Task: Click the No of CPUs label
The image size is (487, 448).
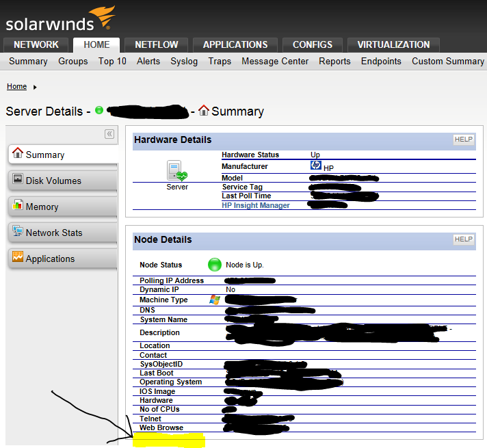Action: 159,409
